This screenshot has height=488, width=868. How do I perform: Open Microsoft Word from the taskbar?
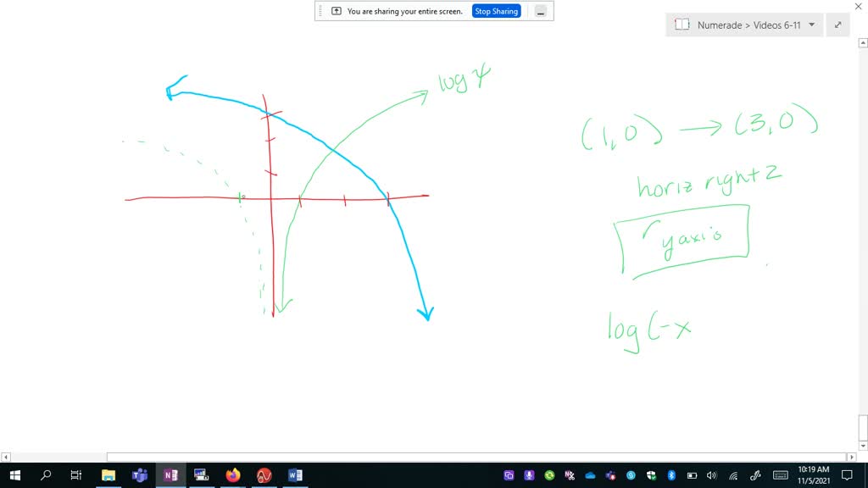294,475
